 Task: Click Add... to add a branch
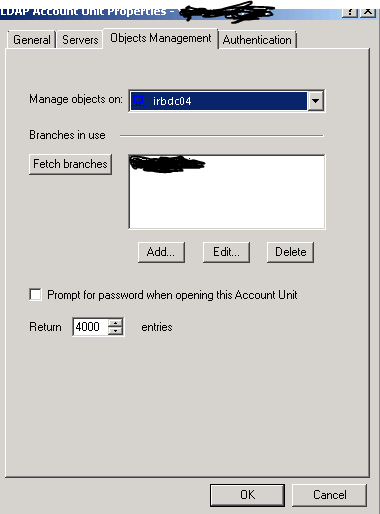pyautogui.click(x=161, y=252)
